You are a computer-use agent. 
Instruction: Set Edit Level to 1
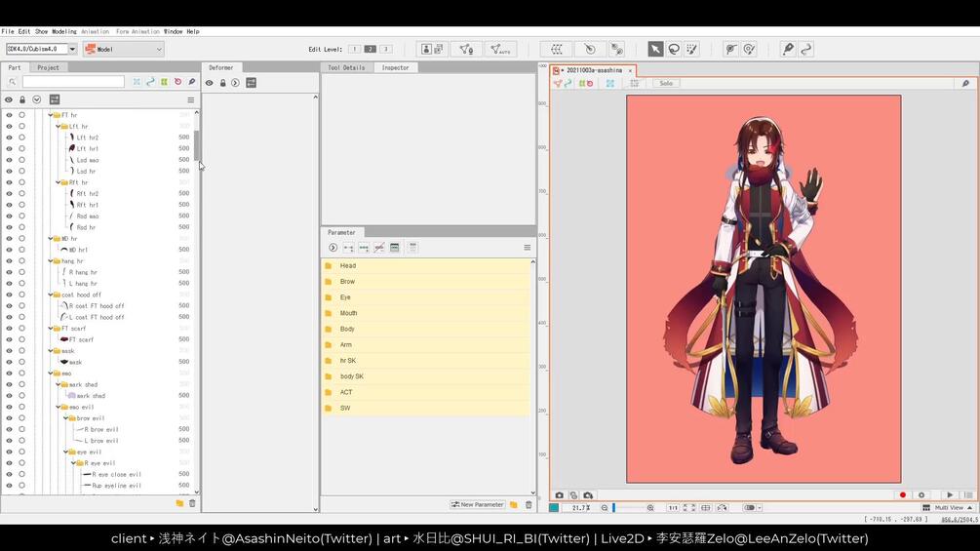point(354,49)
